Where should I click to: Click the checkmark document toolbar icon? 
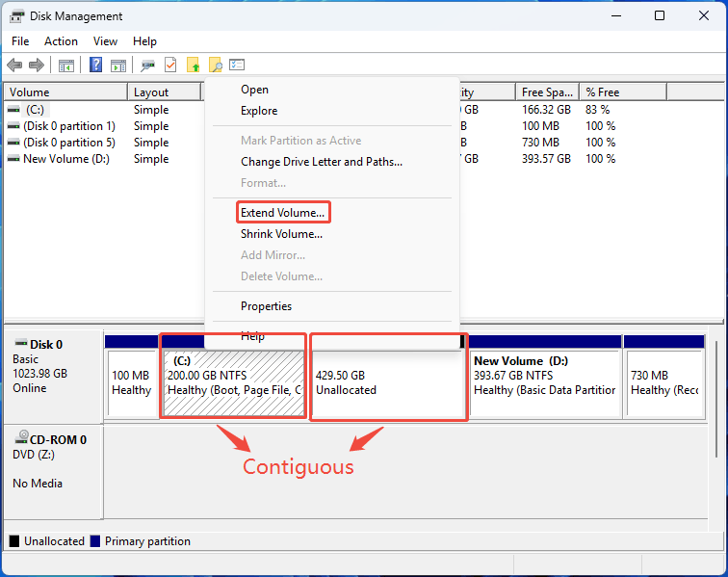point(170,66)
